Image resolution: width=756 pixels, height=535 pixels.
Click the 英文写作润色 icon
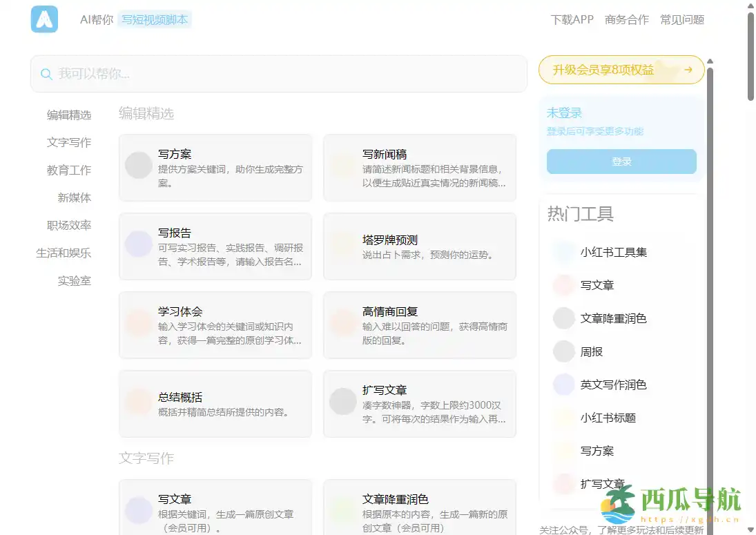coord(563,385)
